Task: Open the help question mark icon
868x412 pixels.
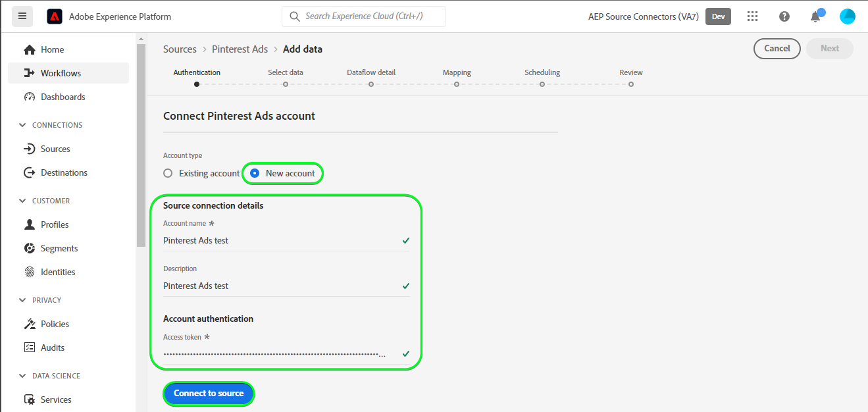Action: coord(784,16)
